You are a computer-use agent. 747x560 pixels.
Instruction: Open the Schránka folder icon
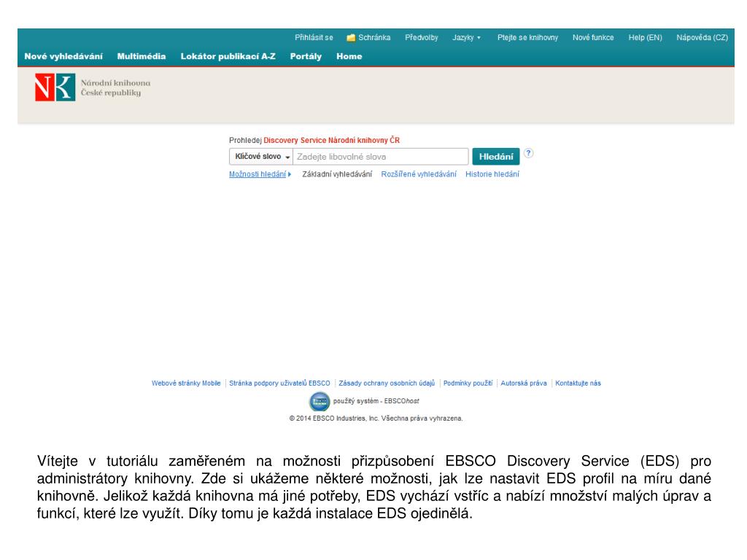tap(351, 38)
